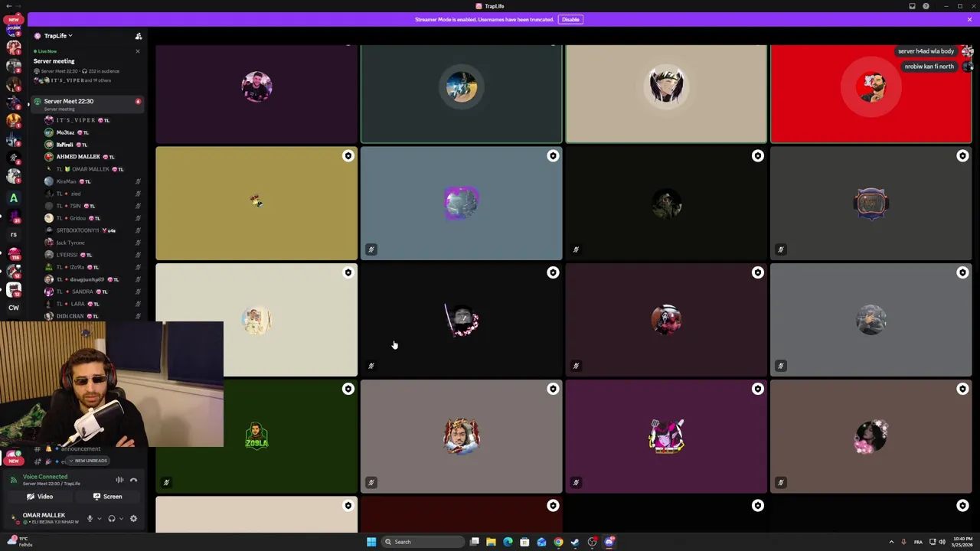Open the green letter A server icon
Screen dimensions: 980x551
click(x=14, y=198)
